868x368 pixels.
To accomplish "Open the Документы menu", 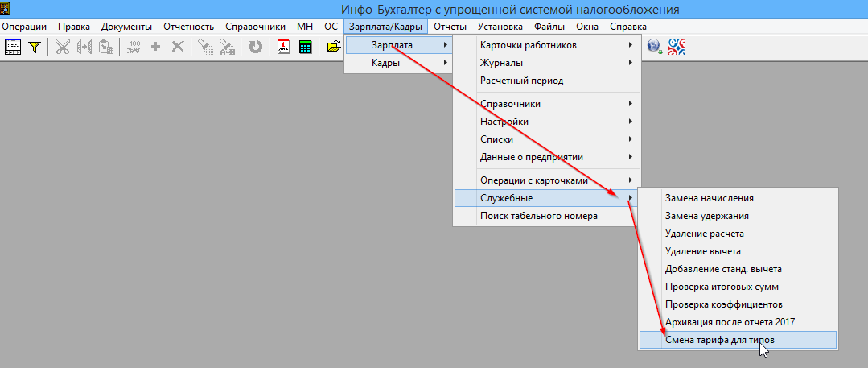I will 127,27.
